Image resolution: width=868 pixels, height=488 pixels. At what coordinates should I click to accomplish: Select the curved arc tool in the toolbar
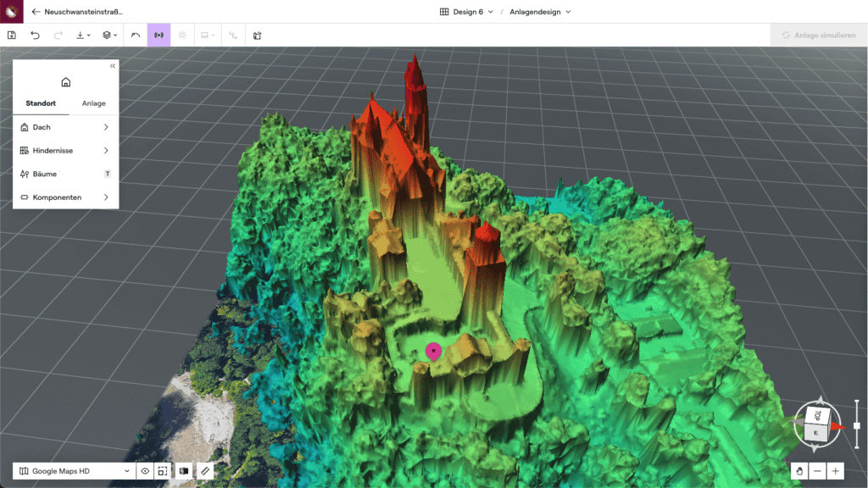[135, 36]
